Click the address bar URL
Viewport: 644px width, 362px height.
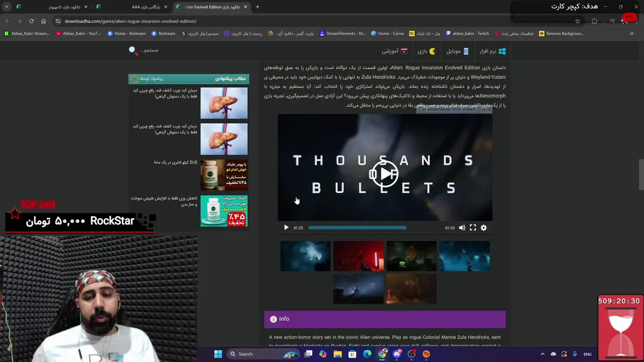(x=130, y=21)
